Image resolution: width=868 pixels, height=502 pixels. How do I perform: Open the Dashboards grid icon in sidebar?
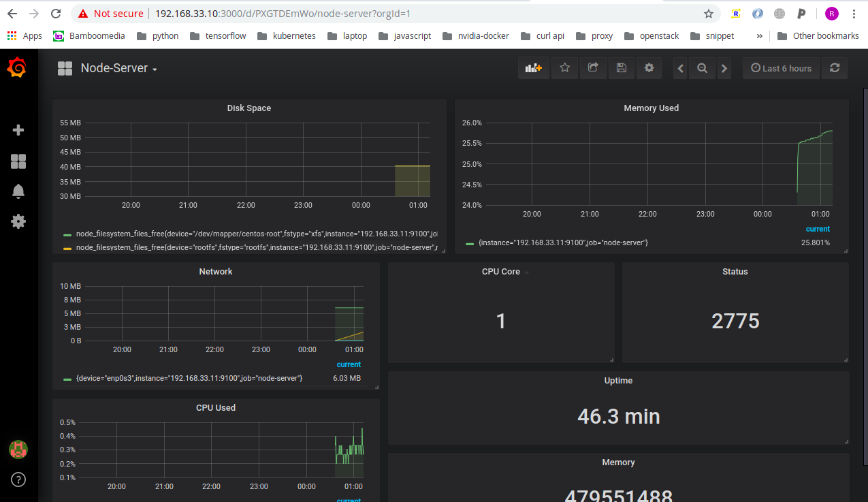click(x=18, y=161)
